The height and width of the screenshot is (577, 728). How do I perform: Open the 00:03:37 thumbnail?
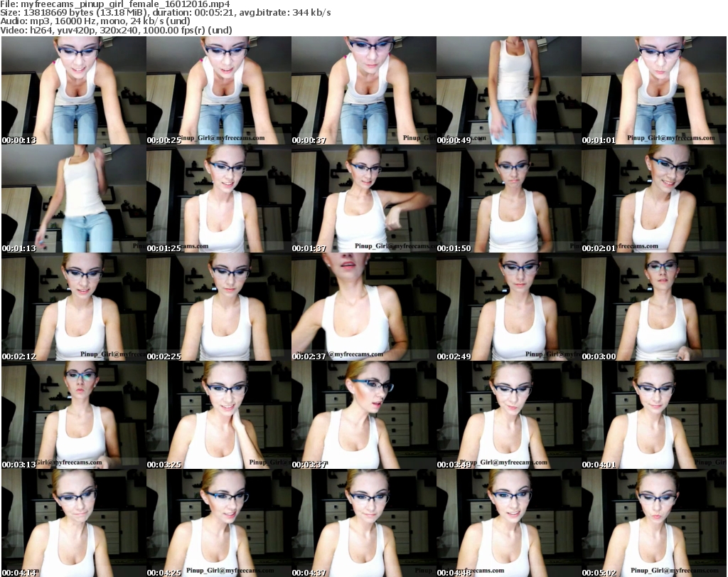pyautogui.click(x=363, y=415)
